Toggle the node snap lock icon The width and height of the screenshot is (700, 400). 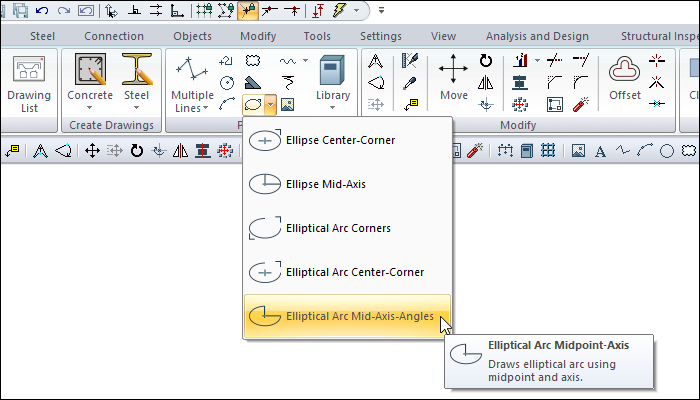pyautogui.click(x=226, y=10)
